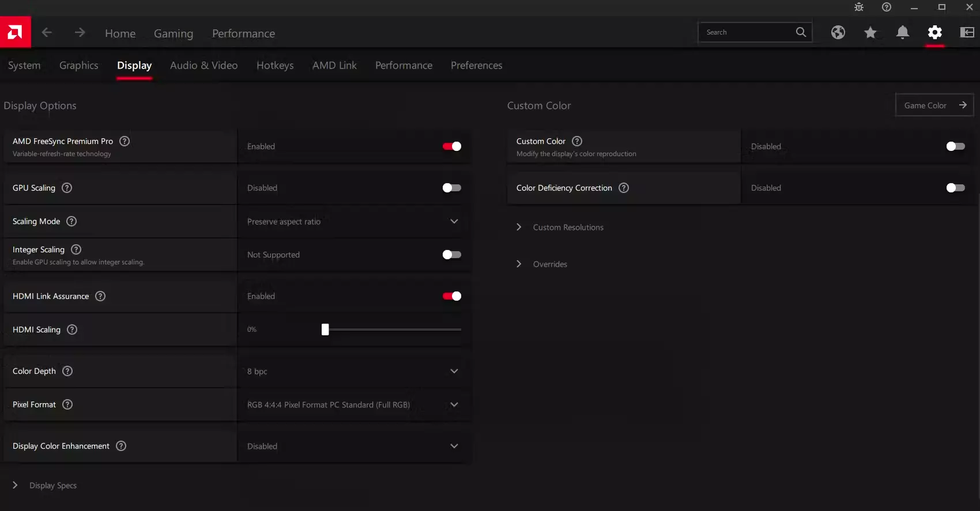
Task: Expand Display Specs section
Action: [x=45, y=485]
